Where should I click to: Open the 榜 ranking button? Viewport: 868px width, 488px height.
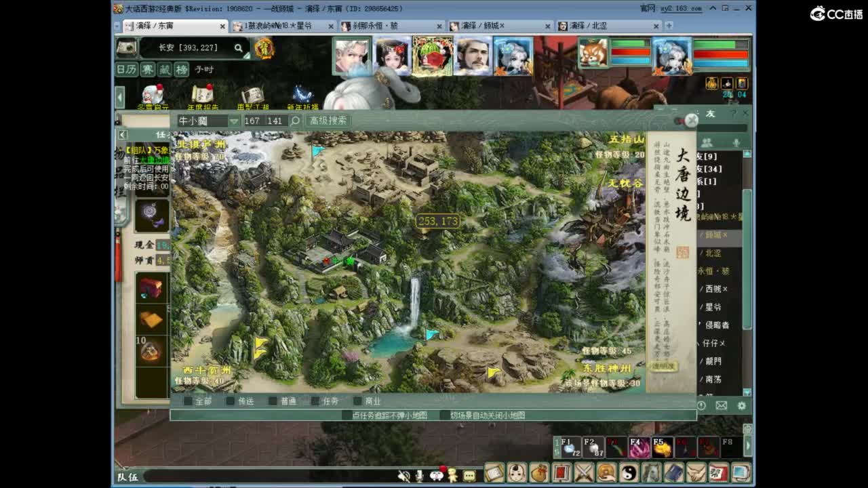(x=181, y=69)
